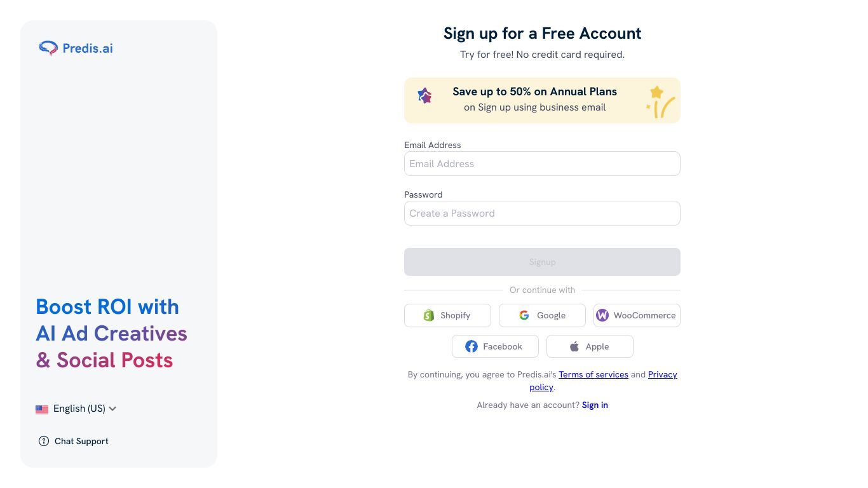Focus the Create a Password field
This screenshot has height=488, width=868.
point(542,213)
